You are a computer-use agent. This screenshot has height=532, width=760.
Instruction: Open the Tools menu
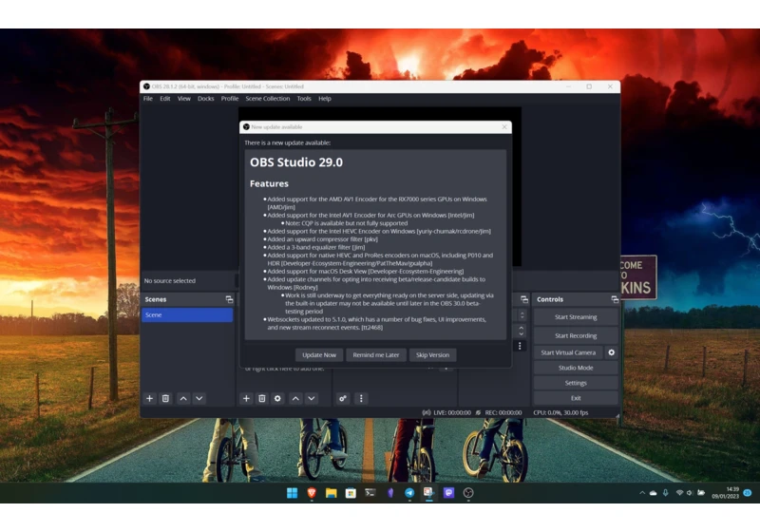(x=304, y=99)
